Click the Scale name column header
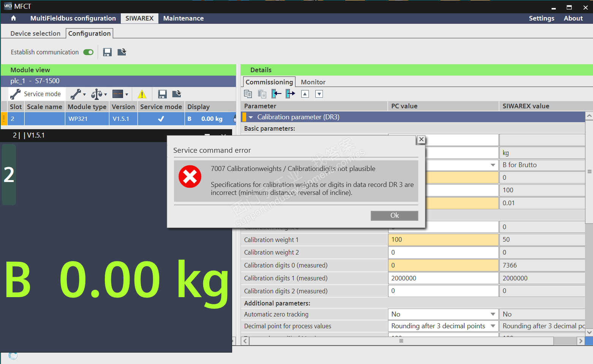The width and height of the screenshot is (593, 364). (x=44, y=107)
